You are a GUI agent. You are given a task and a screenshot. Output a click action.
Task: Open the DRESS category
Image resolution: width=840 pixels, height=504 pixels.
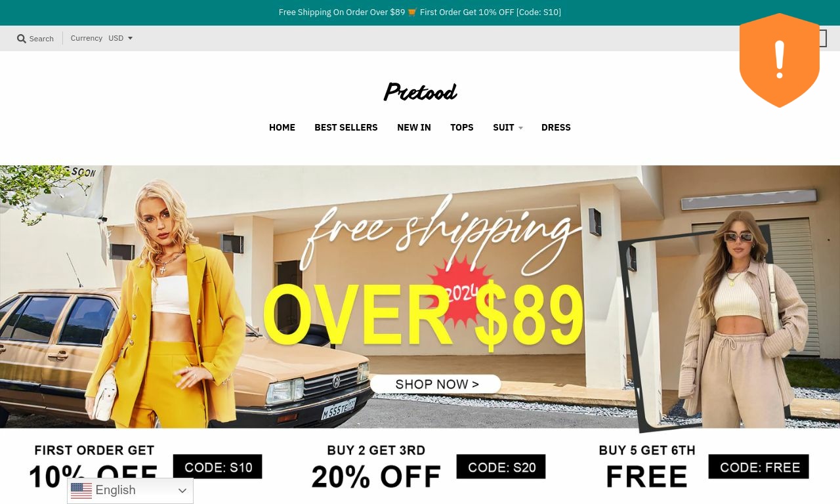point(556,127)
